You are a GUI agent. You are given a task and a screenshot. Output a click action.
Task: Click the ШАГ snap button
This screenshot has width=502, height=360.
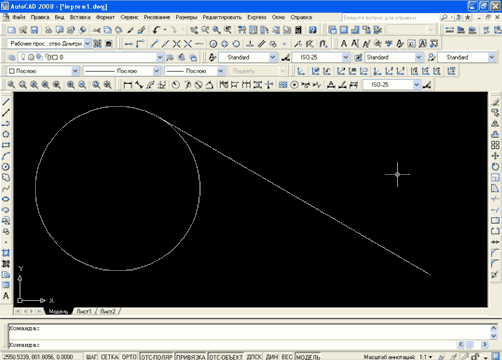point(92,357)
